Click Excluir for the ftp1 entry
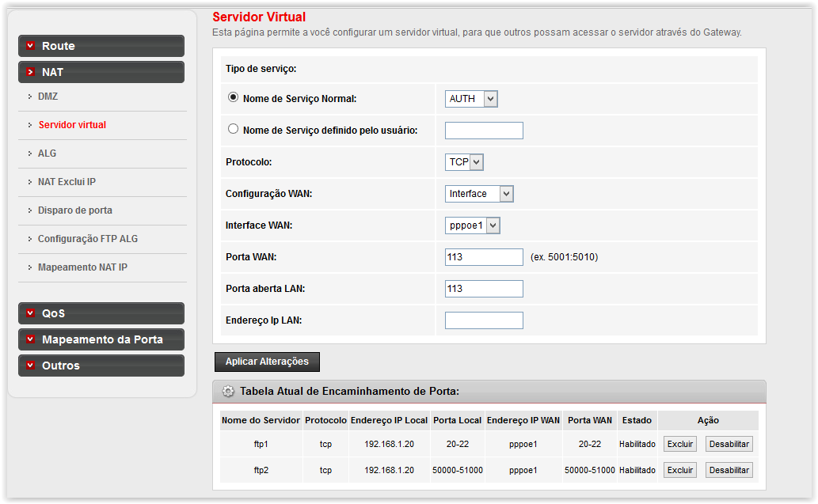 click(x=679, y=444)
